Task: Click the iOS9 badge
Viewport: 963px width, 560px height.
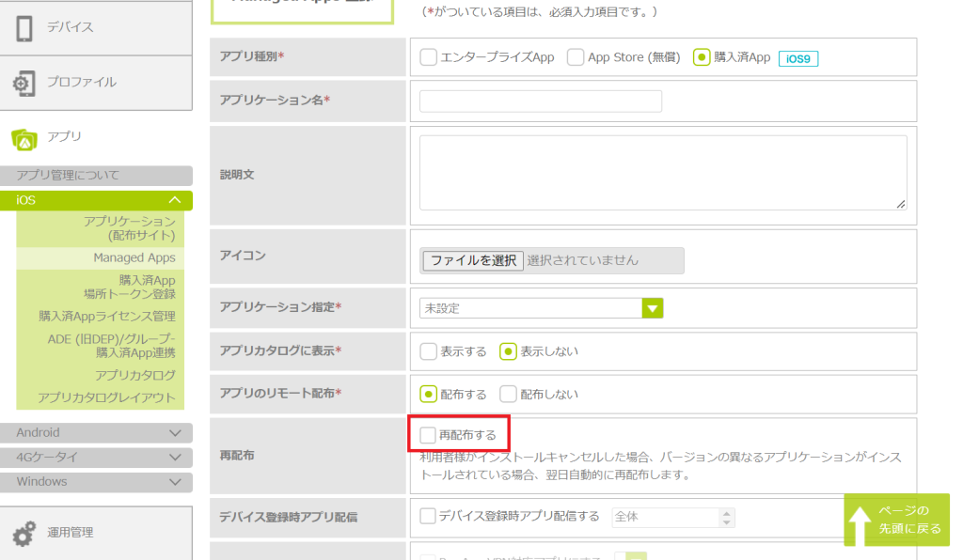Action: tap(798, 58)
